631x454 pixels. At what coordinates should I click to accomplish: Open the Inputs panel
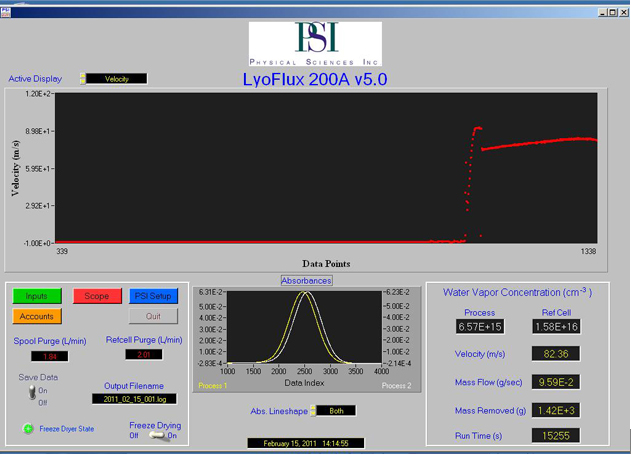tap(37, 296)
